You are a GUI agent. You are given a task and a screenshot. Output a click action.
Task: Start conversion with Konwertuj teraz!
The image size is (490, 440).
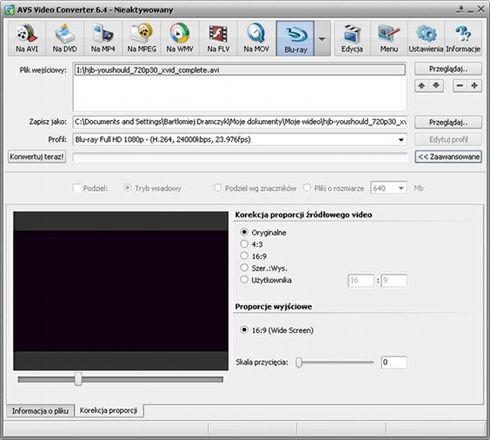coord(37,157)
